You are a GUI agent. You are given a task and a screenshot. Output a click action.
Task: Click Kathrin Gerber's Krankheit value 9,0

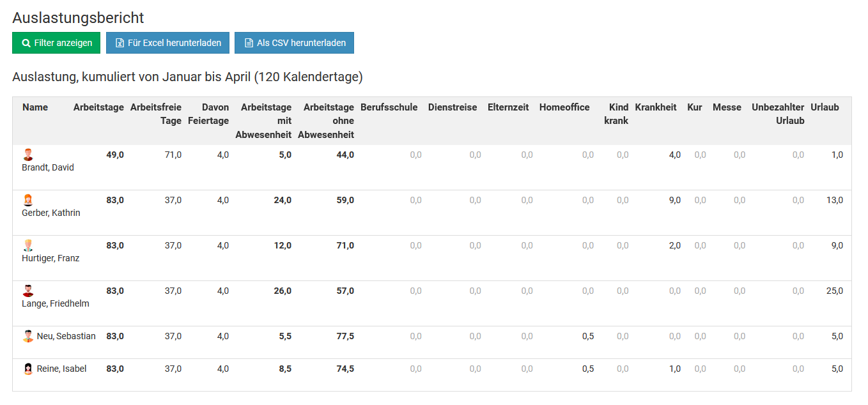click(x=674, y=200)
